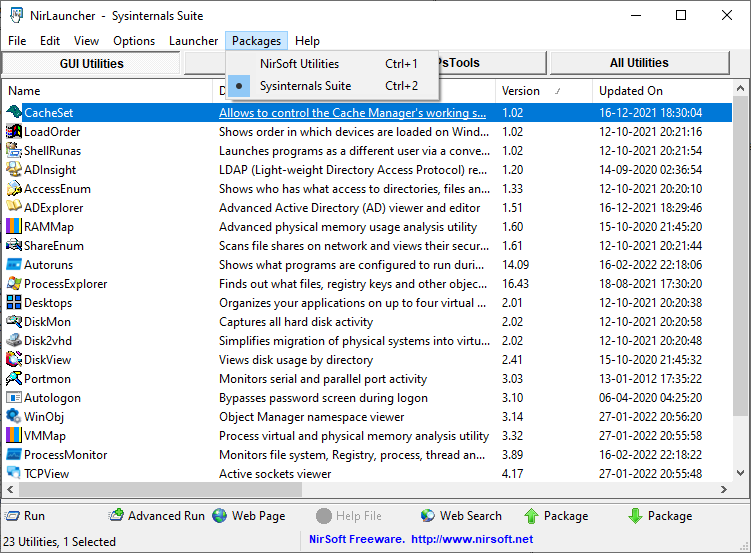
Task: Click the CacheSet utility icon
Action: [14, 113]
